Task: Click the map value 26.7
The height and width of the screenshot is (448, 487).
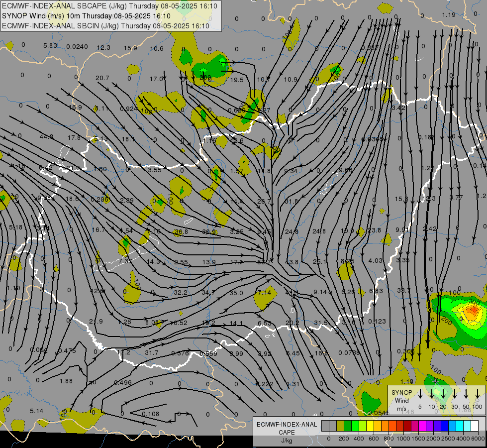Action: click(x=264, y=201)
